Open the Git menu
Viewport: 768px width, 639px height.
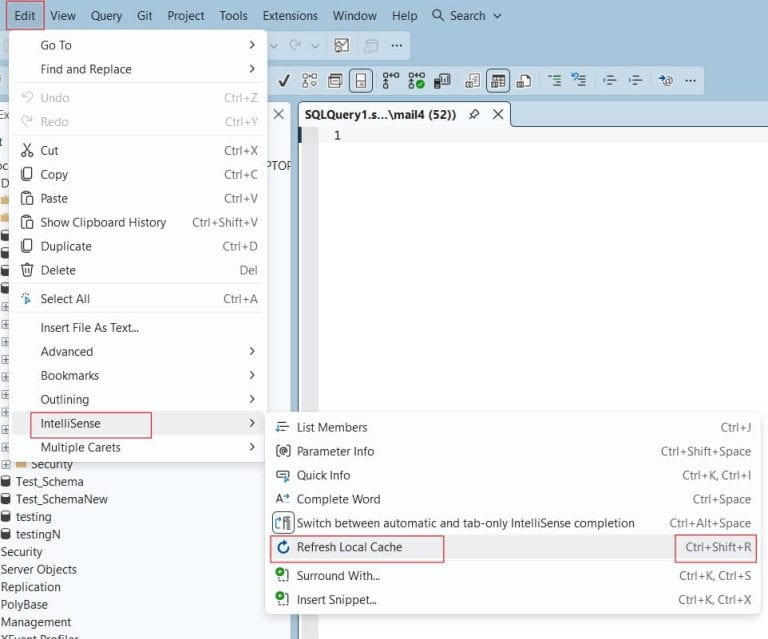coord(144,16)
